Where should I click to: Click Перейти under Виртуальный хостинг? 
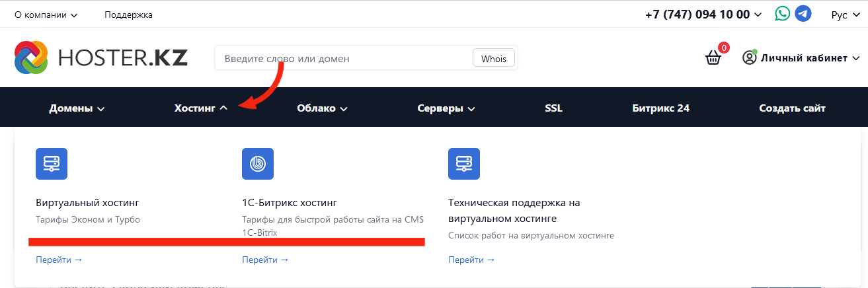click(x=59, y=260)
